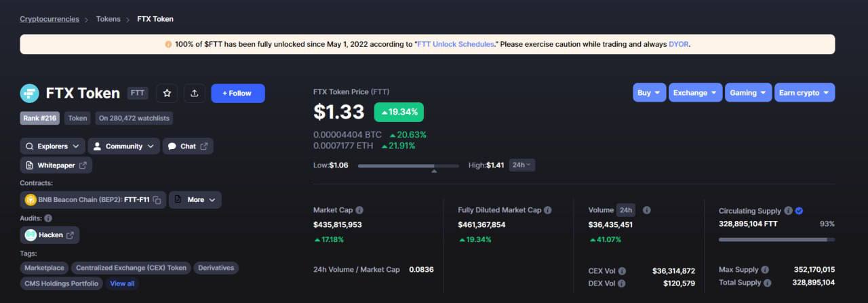Image resolution: width=868 pixels, height=303 pixels.
Task: Open the Earn crypto menu
Action: point(804,93)
